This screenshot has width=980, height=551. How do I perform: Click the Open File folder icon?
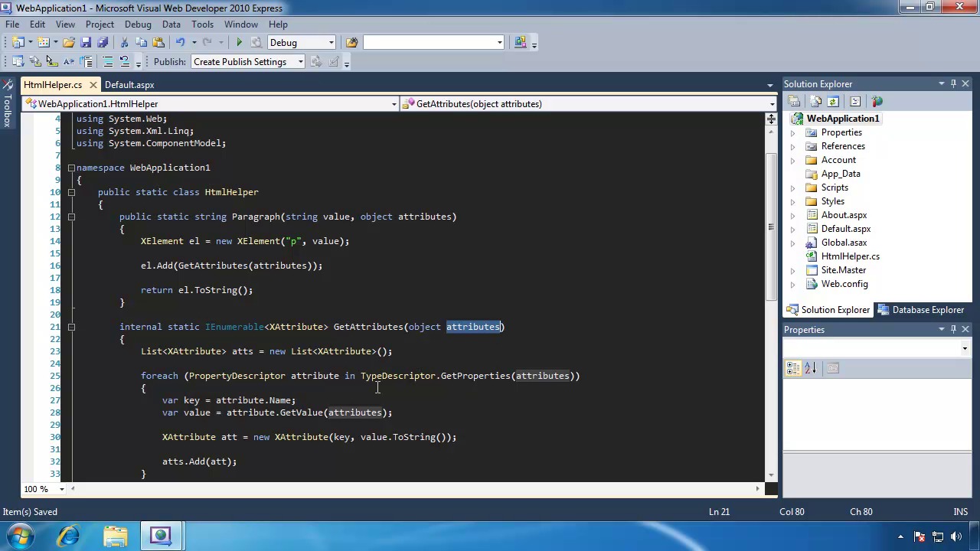point(69,42)
